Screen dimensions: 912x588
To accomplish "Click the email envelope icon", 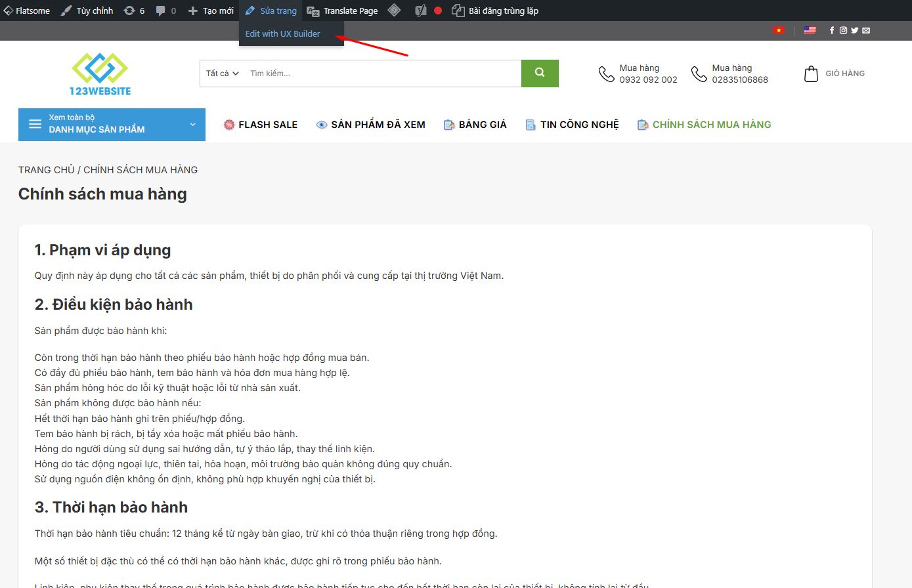I will [x=866, y=30].
